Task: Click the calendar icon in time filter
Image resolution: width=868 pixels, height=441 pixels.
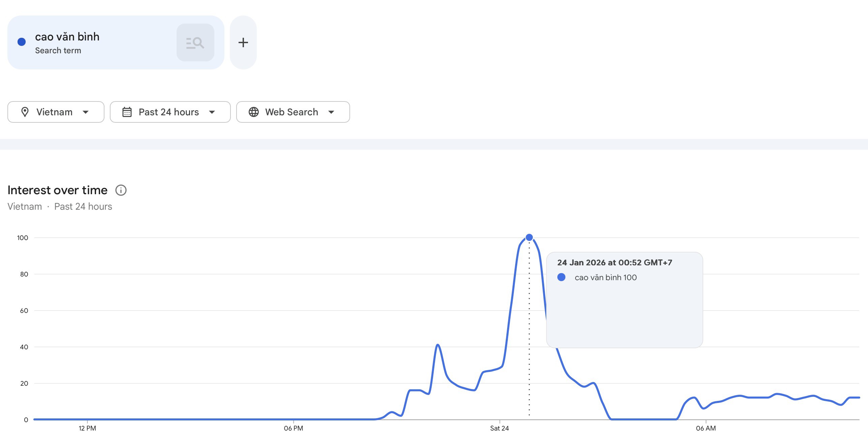Action: 127,112
